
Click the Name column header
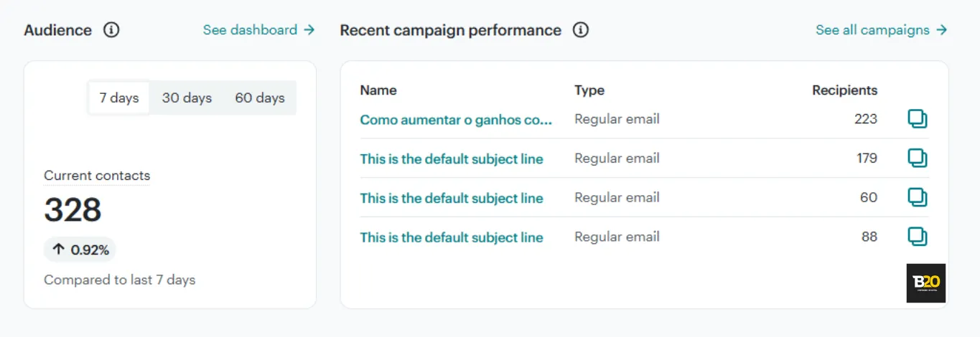click(x=378, y=90)
